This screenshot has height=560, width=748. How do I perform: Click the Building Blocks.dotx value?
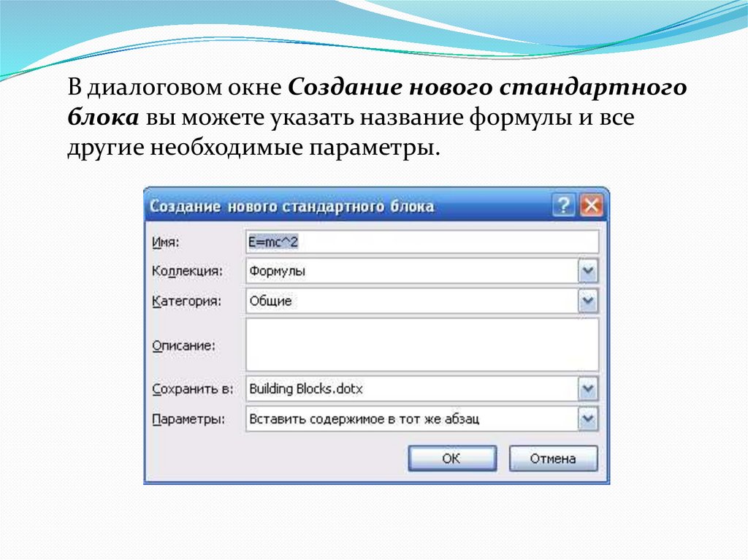click(306, 388)
